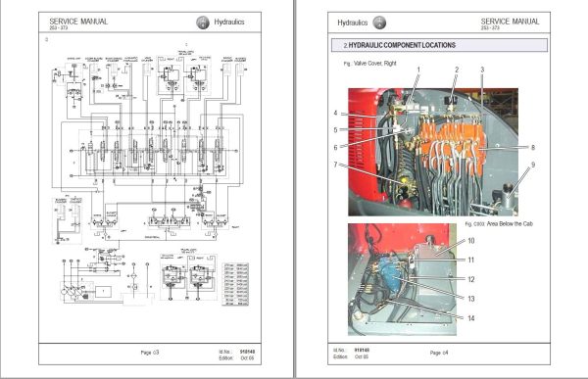Viewport: 588px width, 379px height.
Task: Select model range 253 - 373 on page c3
Action: coord(59,28)
